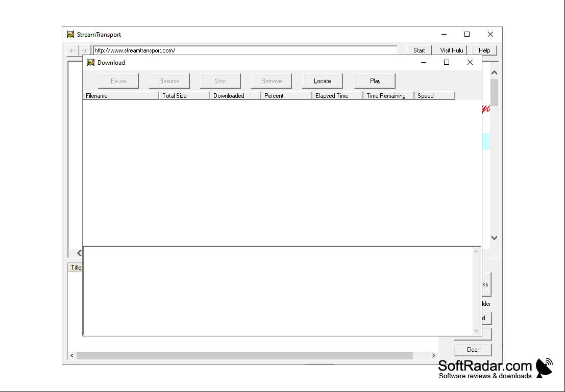Viewport: 565px width, 392px height.
Task: Click Locate to find downloaded file
Action: [x=323, y=81]
